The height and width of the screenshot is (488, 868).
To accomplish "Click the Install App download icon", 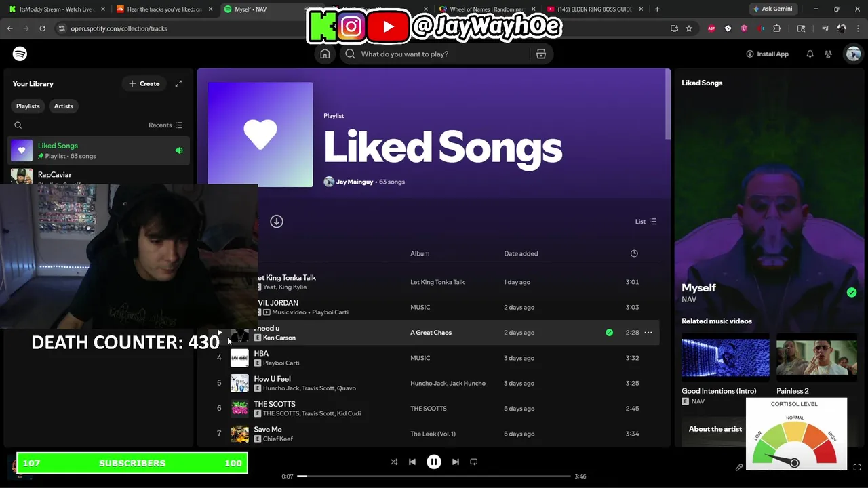I will pos(750,54).
